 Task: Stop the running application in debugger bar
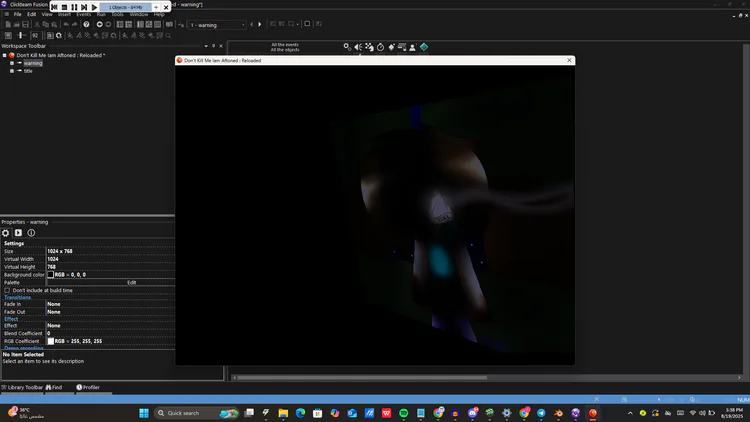click(x=65, y=7)
